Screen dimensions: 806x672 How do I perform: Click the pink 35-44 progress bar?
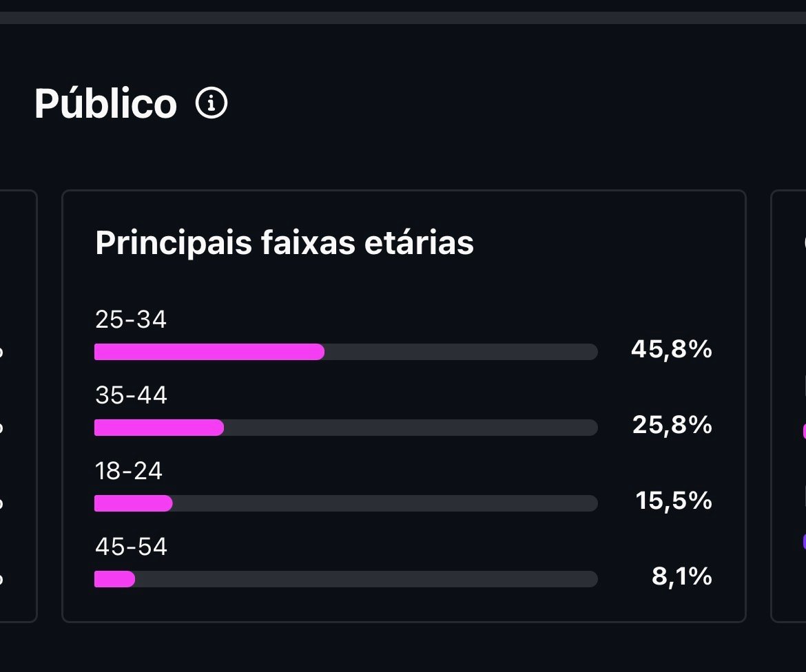158,428
